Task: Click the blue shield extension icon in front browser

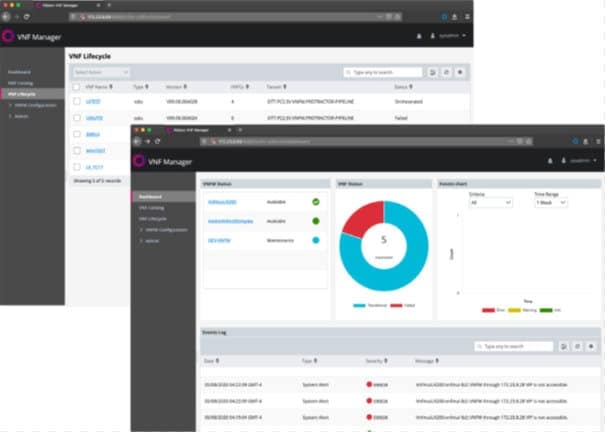Action: 575,142
